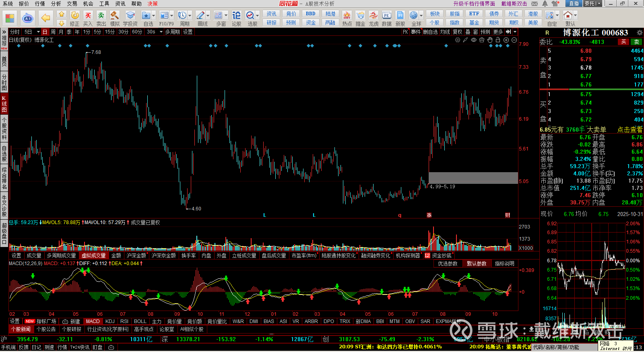The height and width of the screenshot is (352, 644).
Task: Expand the 5日 period dropdown arrow
Action: tap(38, 32)
